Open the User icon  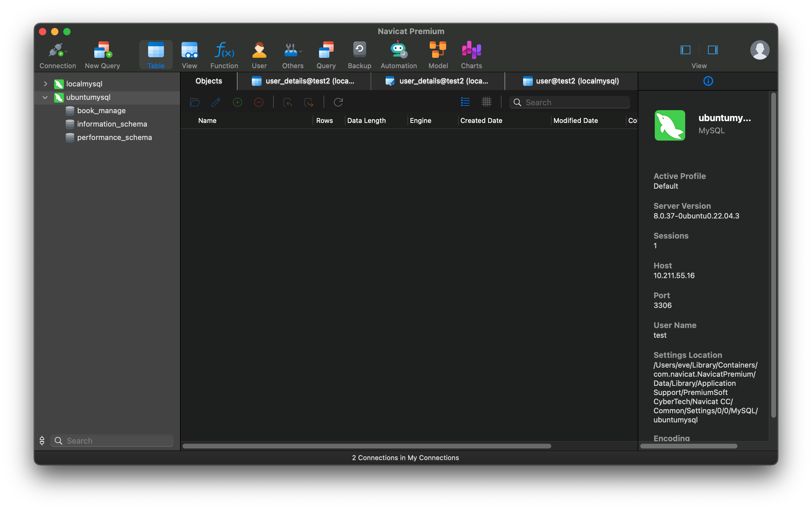point(259,50)
